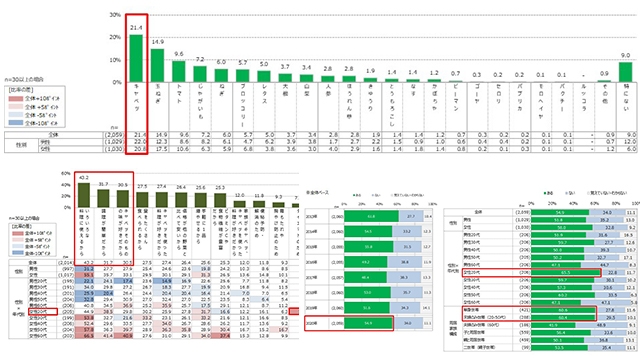The height and width of the screenshot is (360, 640).
Task: Click the dark green bar labeled 31.7
Action: pyautogui.click(x=103, y=198)
